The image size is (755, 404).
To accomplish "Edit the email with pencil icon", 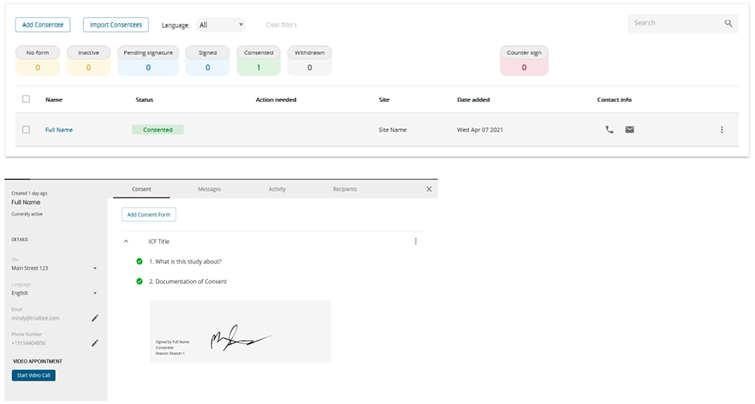I will (95, 318).
